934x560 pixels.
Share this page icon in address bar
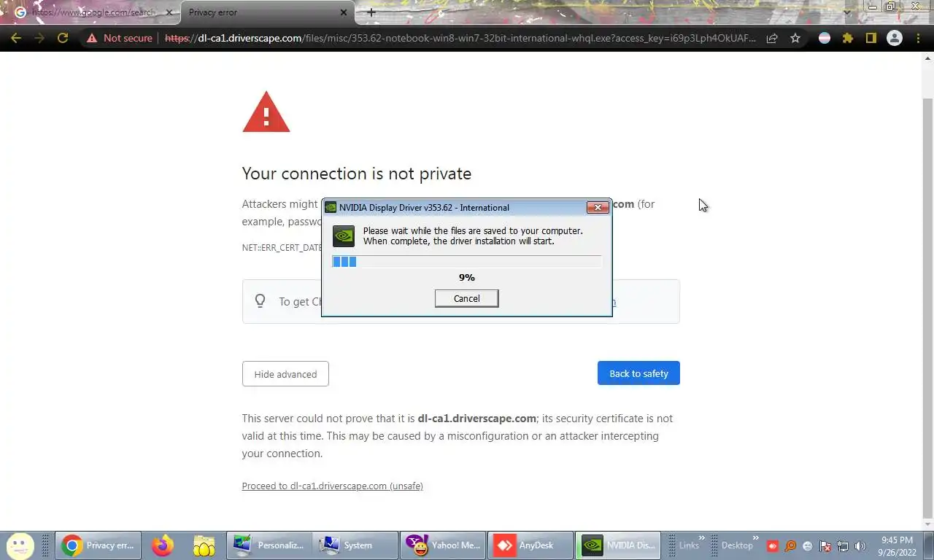[772, 38]
